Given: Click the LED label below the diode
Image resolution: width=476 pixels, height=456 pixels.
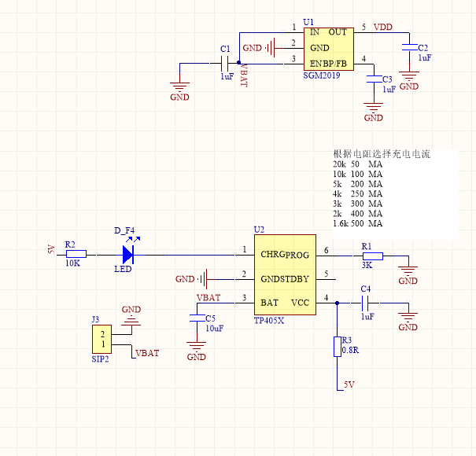Looking at the screenshot, I should pos(123,269).
